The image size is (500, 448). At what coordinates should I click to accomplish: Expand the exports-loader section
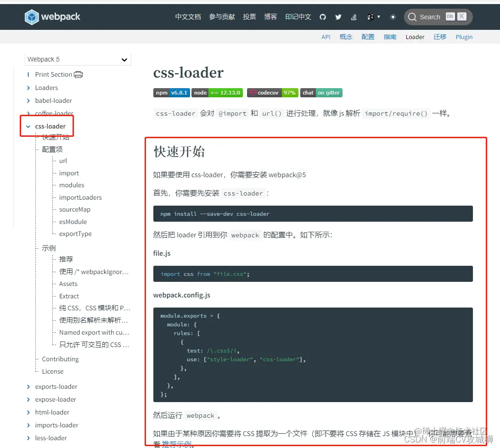coord(28,387)
